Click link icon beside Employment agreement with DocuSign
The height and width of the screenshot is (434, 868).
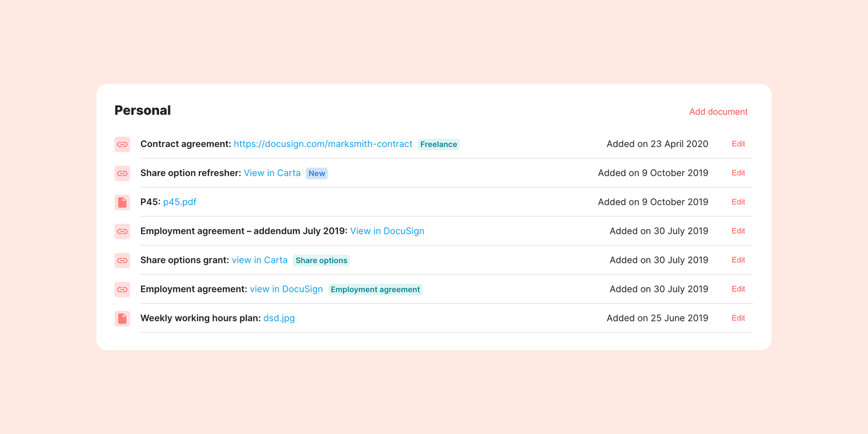122,289
